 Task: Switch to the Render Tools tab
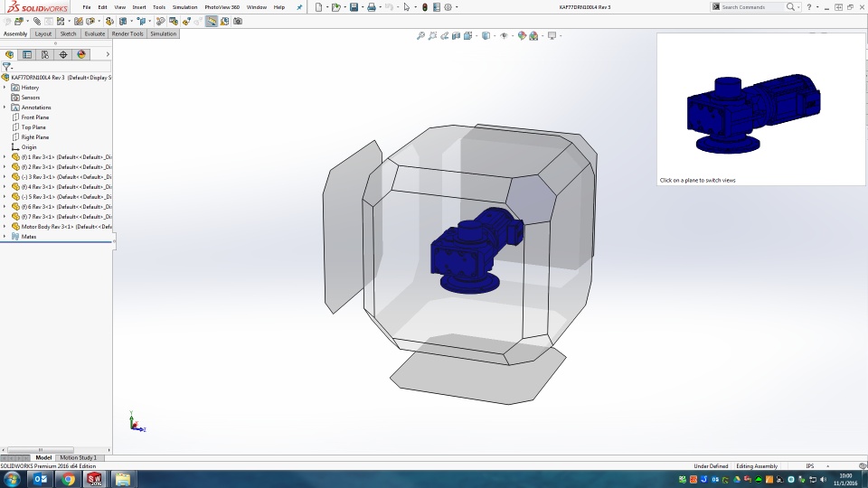pos(127,33)
